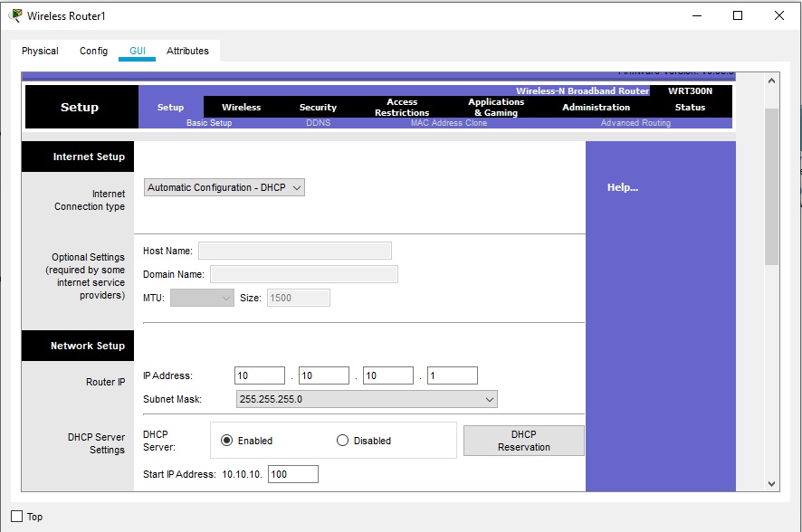This screenshot has height=532, width=802.
Task: Click the second IP Address octet field
Action: coord(324,375)
